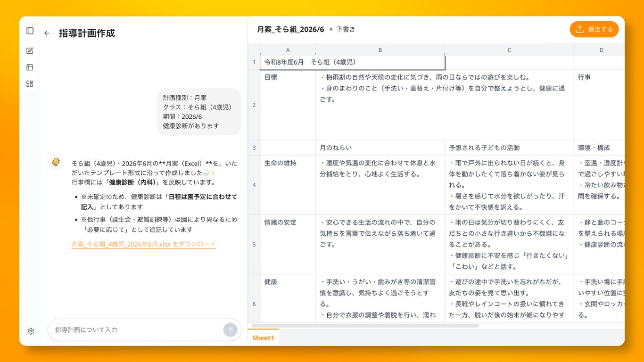This screenshot has width=644, height=362.
Task: Click the new compose pencil icon
Action: pos(30,51)
